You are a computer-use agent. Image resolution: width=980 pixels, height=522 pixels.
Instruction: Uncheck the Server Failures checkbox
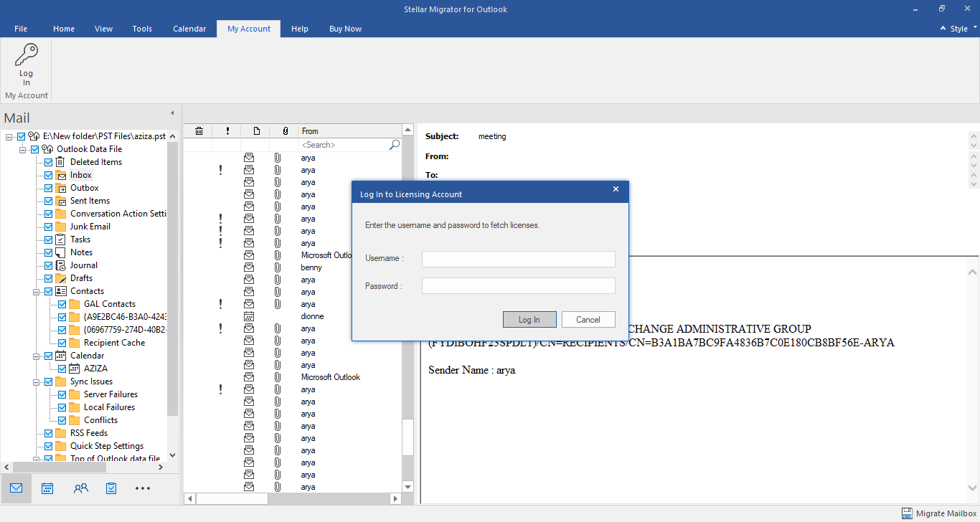tap(62, 394)
